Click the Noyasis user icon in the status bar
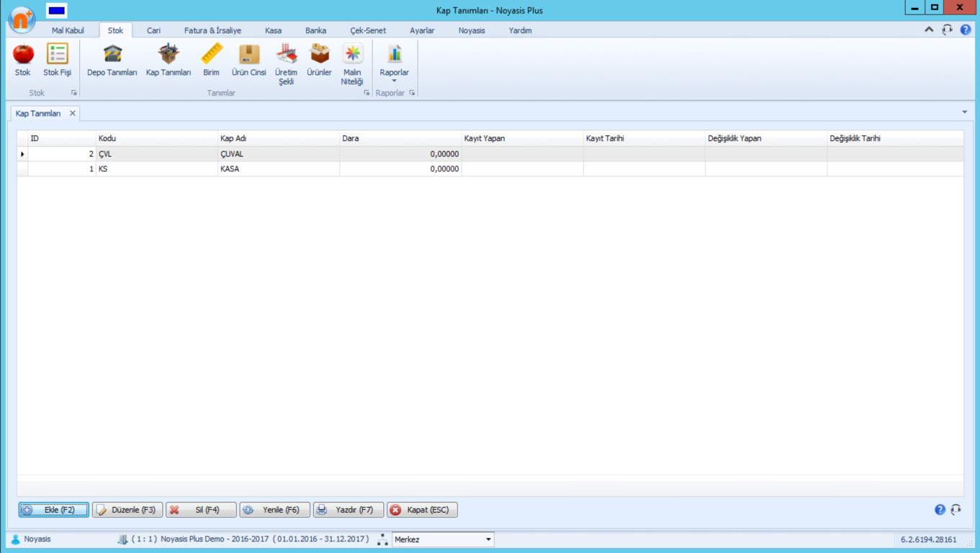The image size is (980, 553). coord(16,539)
